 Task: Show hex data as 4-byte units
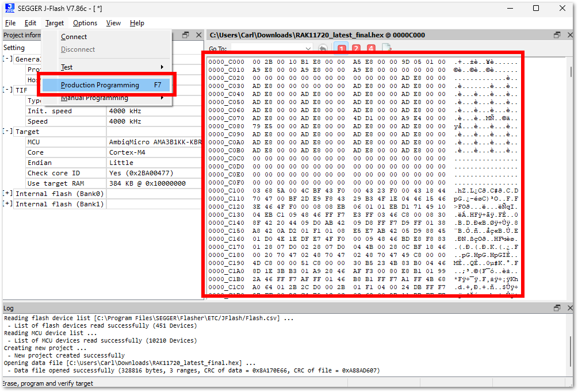coord(371,48)
